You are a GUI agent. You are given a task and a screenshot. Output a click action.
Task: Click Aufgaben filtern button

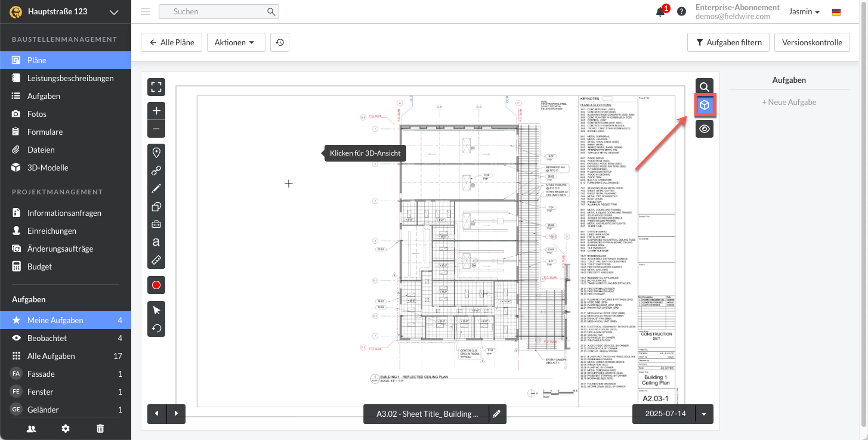[728, 42]
